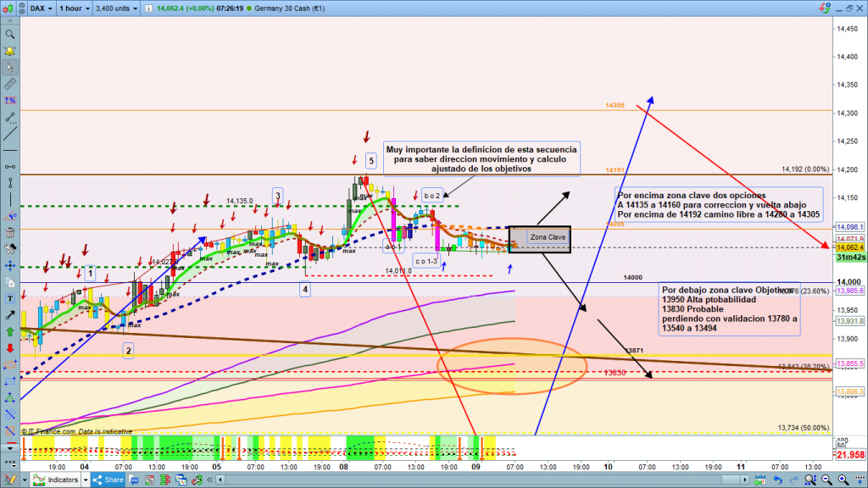Click the Zona Clave box on chart

pyautogui.click(x=548, y=238)
